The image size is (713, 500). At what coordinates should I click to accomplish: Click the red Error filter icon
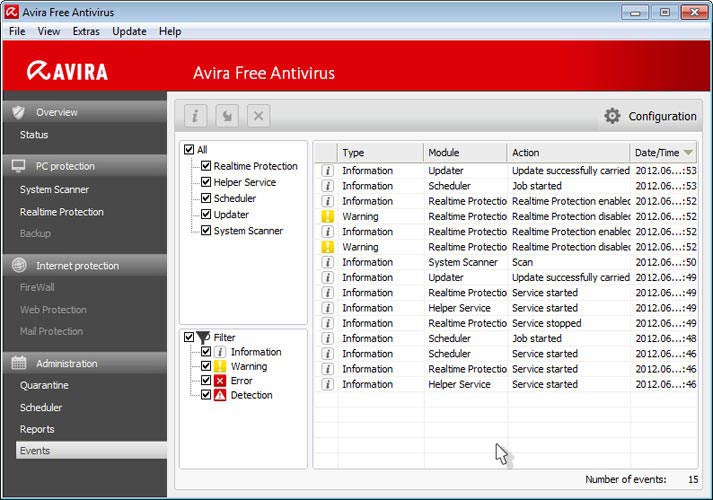pos(220,381)
